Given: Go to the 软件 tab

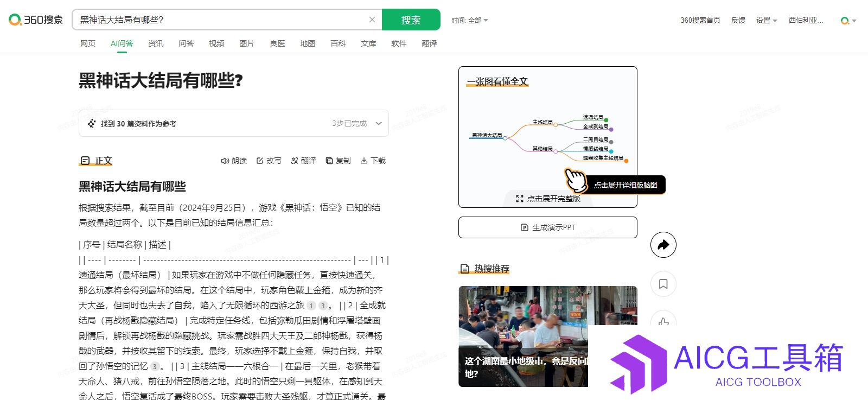Looking at the screenshot, I should (x=399, y=43).
